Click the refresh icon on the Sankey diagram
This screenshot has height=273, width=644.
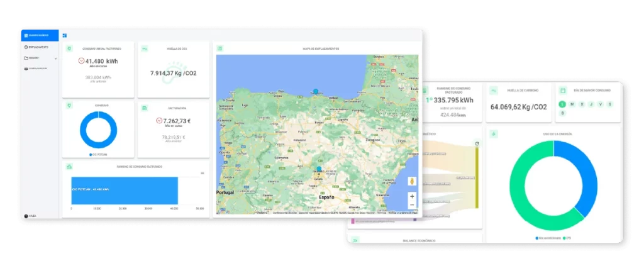point(477,143)
